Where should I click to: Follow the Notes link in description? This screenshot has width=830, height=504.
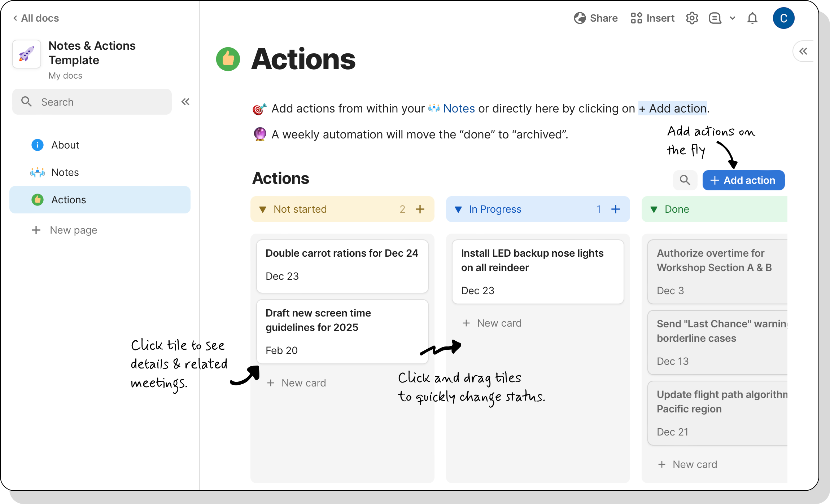point(459,109)
